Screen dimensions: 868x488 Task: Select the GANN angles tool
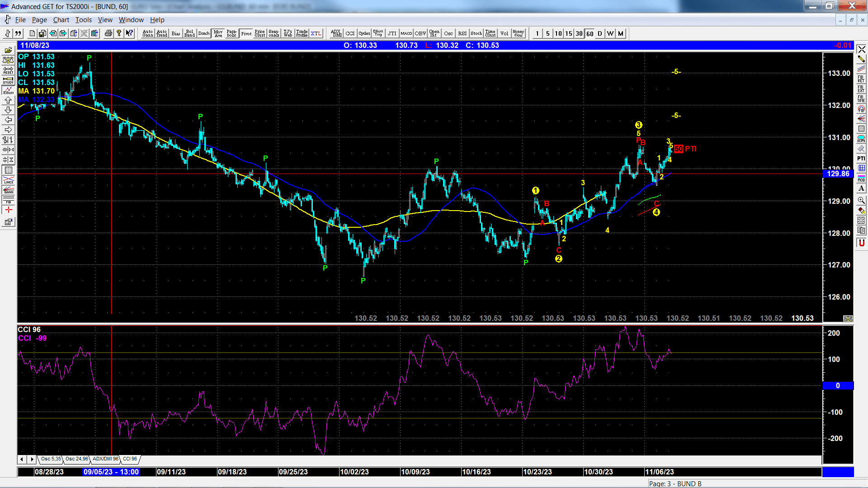(x=8, y=190)
